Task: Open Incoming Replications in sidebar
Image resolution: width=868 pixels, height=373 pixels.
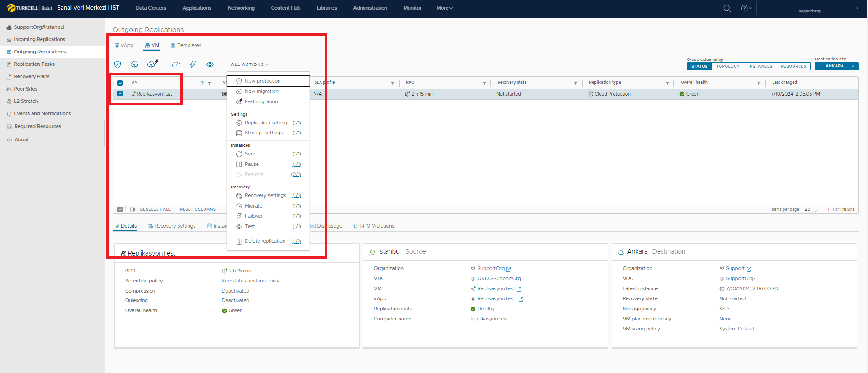Action: [39, 40]
